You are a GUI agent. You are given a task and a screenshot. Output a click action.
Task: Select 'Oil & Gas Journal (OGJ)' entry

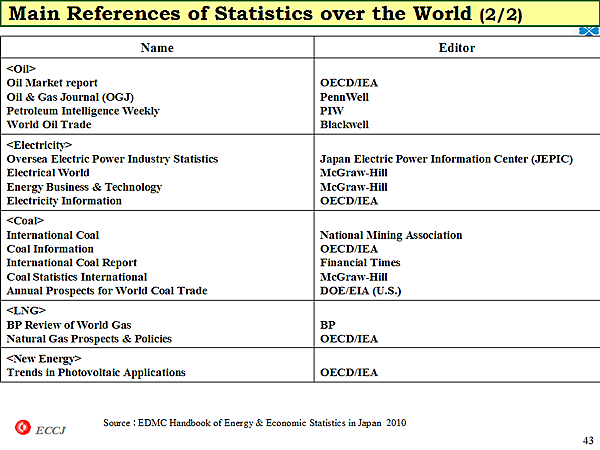(x=70, y=97)
